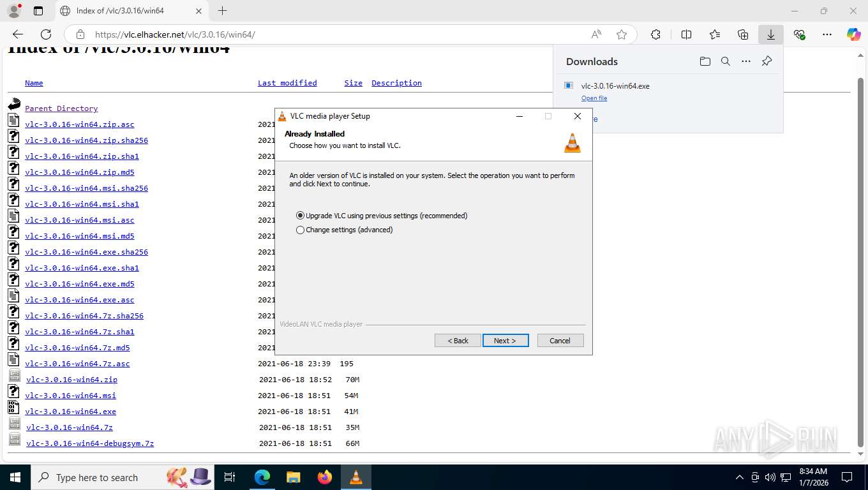
Task: Select Change settings (advanced) option
Action: tap(345, 230)
